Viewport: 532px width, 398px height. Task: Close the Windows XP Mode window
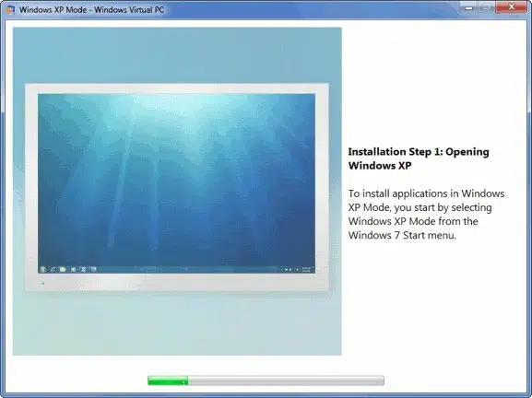pyautogui.click(x=512, y=7)
